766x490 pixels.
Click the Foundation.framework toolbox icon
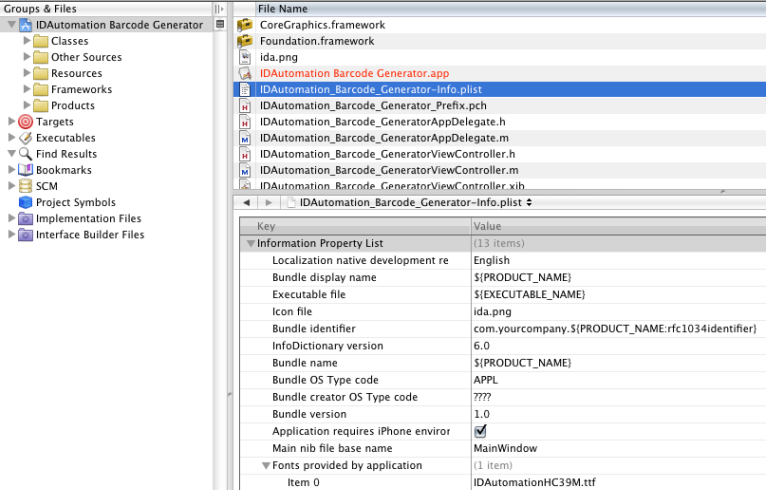[245, 41]
